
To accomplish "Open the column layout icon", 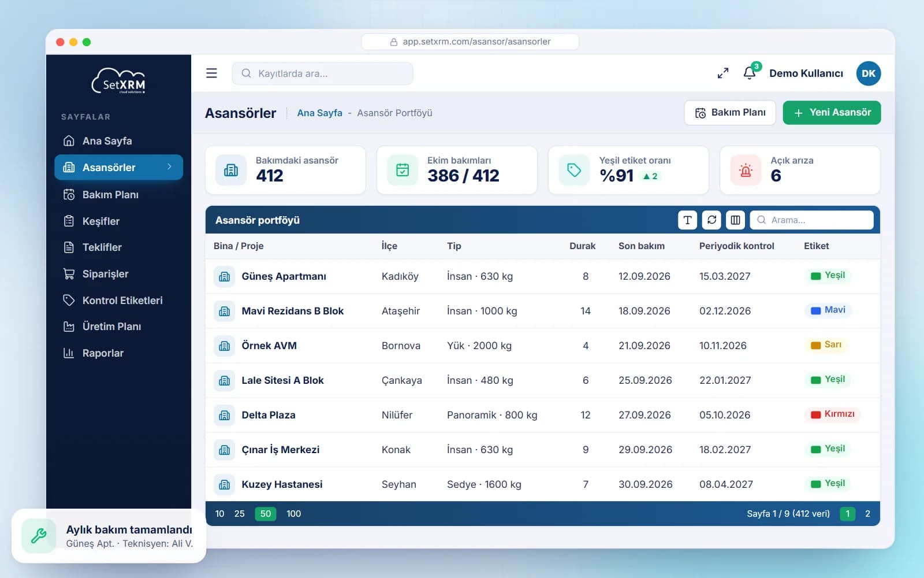I will click(735, 220).
